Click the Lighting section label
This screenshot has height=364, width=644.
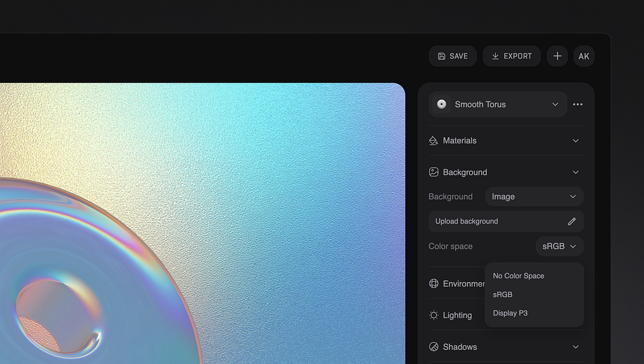[x=457, y=315]
